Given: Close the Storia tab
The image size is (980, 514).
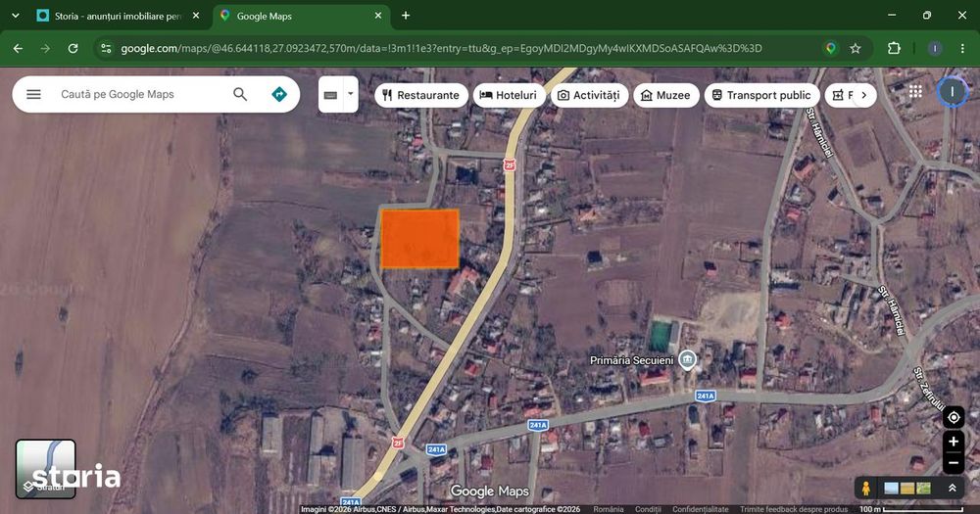Looking at the screenshot, I should coord(196,16).
